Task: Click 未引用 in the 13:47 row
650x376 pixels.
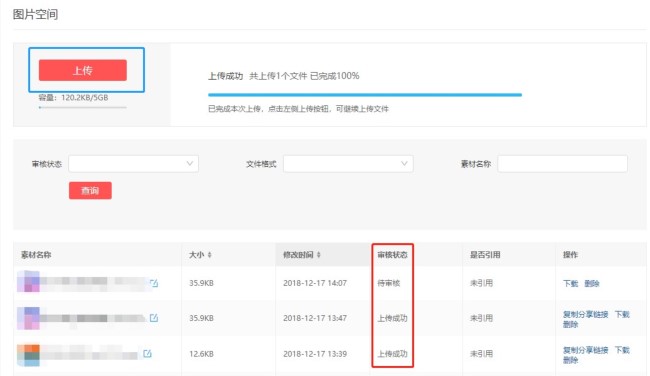Action: pos(481,318)
